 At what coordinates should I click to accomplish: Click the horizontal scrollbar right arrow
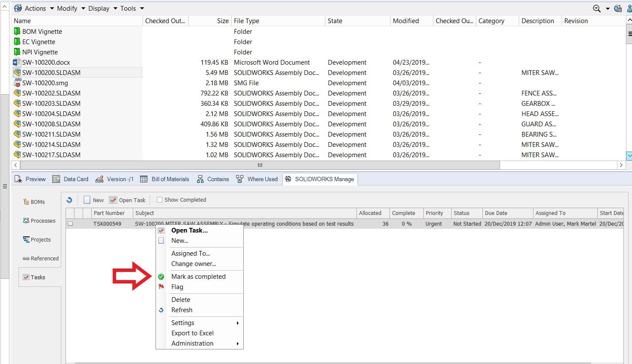(x=621, y=165)
